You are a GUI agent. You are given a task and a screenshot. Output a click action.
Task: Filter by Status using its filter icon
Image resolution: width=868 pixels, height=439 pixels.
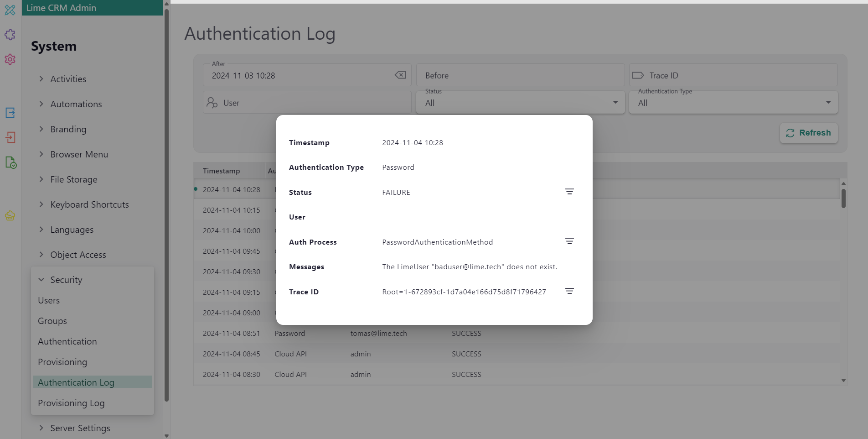coord(569,192)
